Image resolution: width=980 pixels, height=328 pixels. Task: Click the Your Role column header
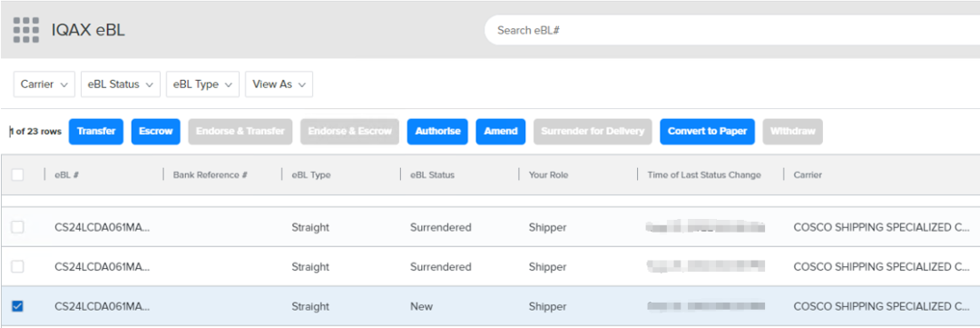click(x=548, y=175)
